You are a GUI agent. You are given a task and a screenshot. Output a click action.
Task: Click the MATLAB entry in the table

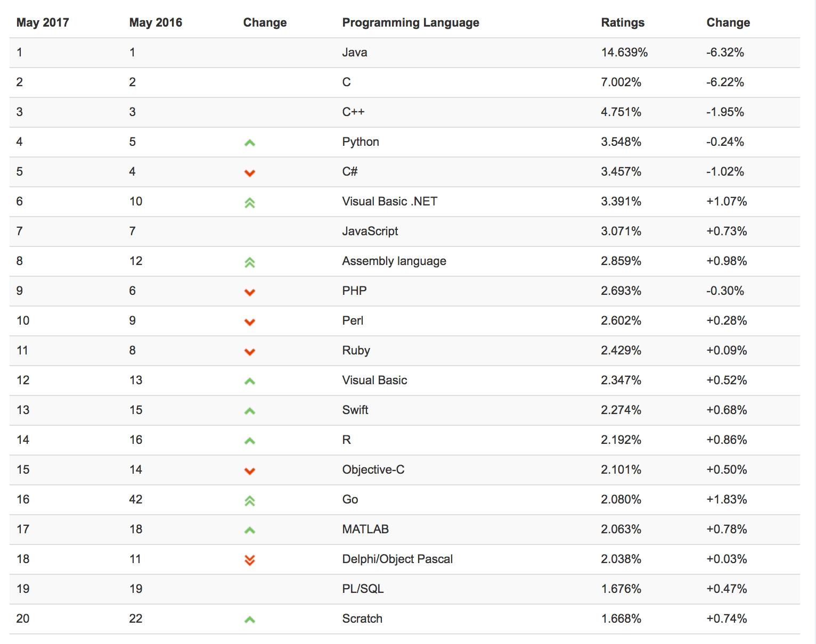365,529
